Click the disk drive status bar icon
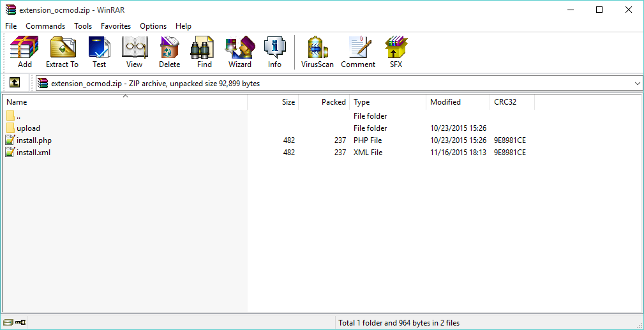Screen dimensions: 644x330 click(x=8, y=322)
